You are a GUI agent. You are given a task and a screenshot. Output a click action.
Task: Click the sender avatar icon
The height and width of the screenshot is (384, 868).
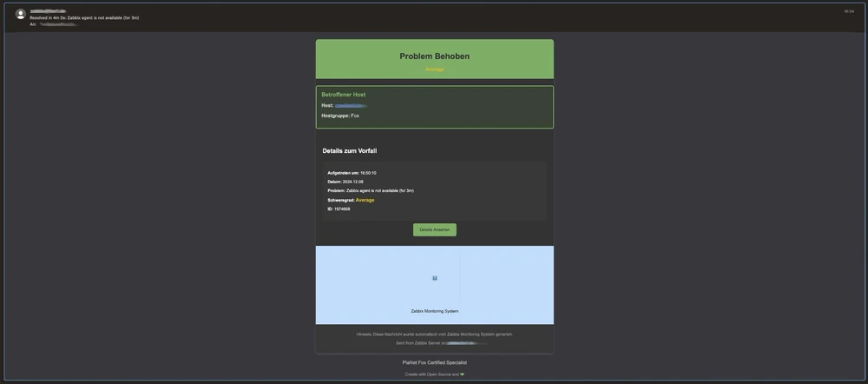coord(21,14)
